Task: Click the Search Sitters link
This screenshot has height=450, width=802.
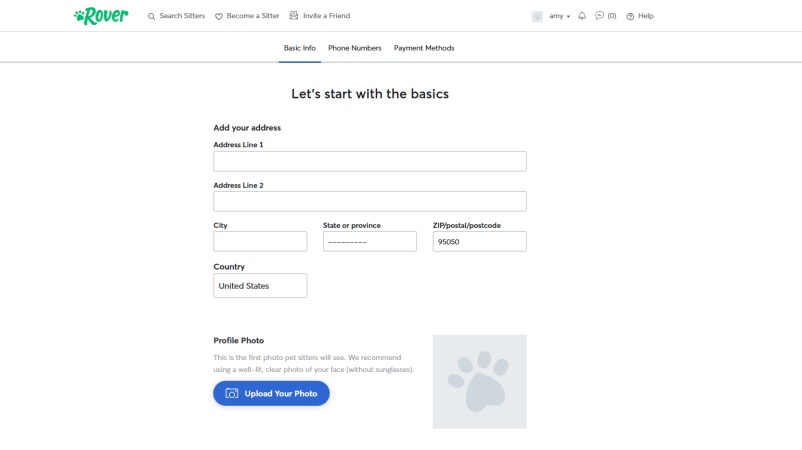Action: (x=182, y=16)
